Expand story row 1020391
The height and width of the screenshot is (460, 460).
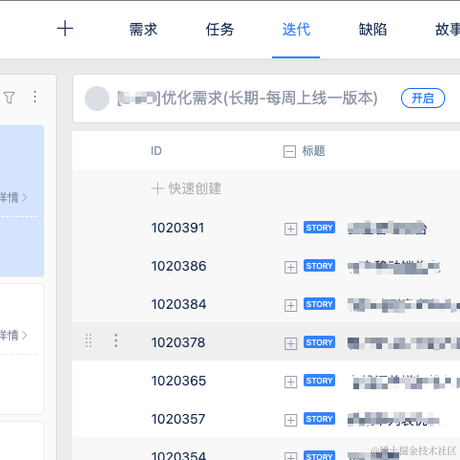tap(291, 229)
